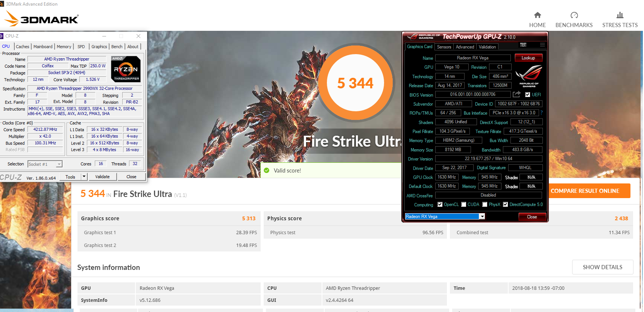Switch to the Mainboard tab in CPU-Z

[x=43, y=47]
